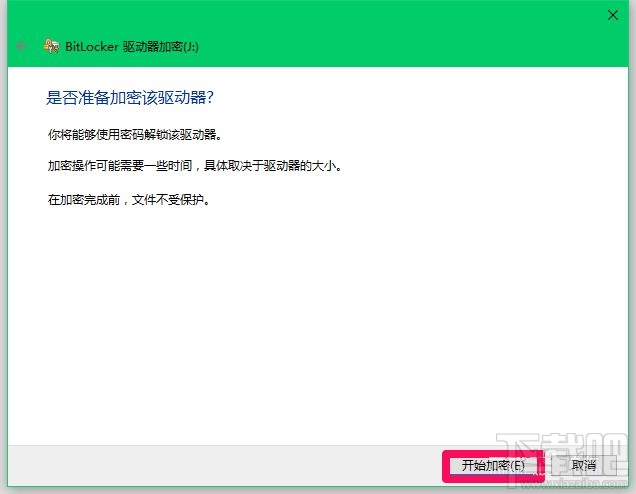
Task: Click the 取消 button
Action: point(584,466)
